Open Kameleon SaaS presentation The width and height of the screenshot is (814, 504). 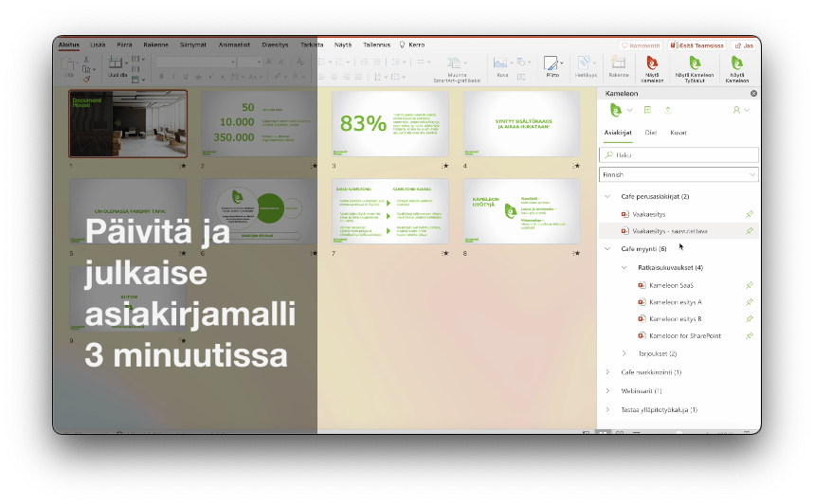[x=671, y=285]
